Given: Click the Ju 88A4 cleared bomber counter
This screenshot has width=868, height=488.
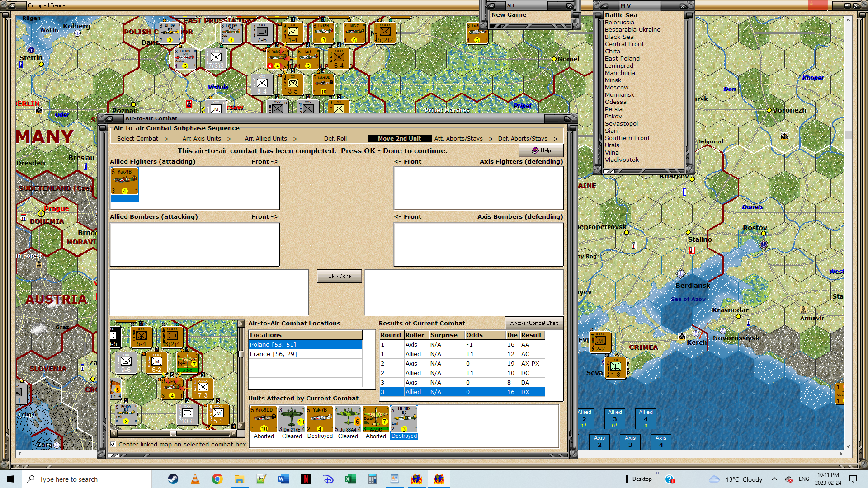Looking at the screenshot, I should click(x=348, y=419).
